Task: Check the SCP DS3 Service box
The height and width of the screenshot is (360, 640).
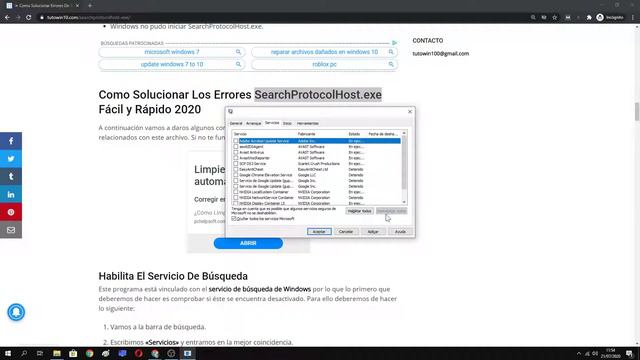Action: point(236,164)
